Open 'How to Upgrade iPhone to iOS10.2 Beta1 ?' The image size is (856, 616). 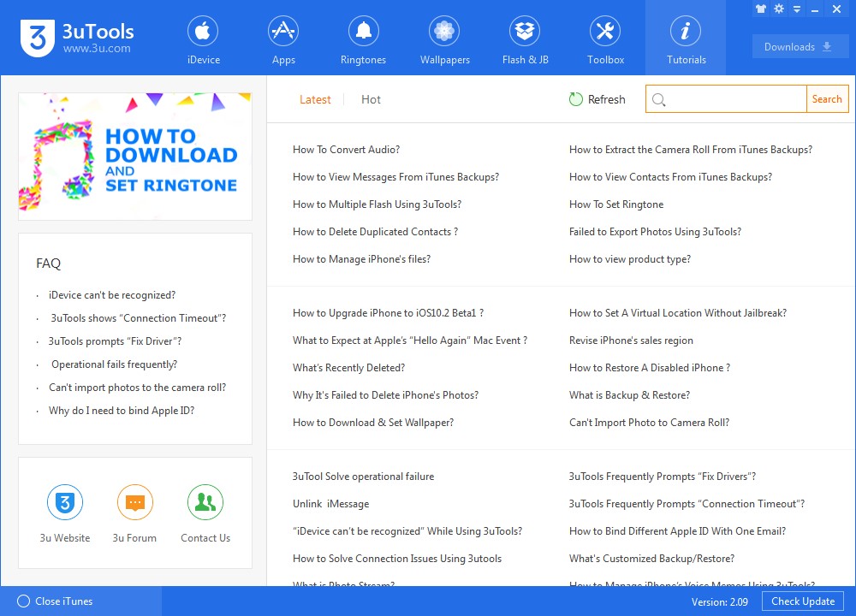(388, 312)
